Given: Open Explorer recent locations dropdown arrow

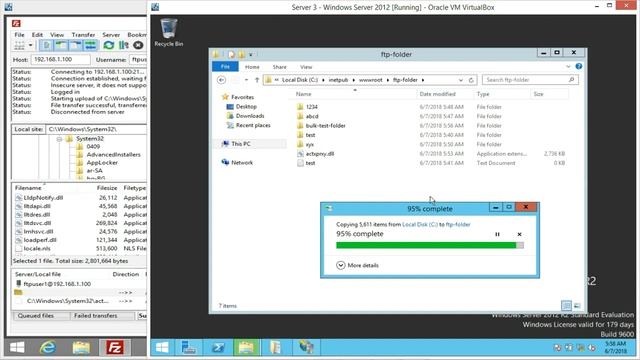Looking at the screenshot, I should click(x=247, y=80).
